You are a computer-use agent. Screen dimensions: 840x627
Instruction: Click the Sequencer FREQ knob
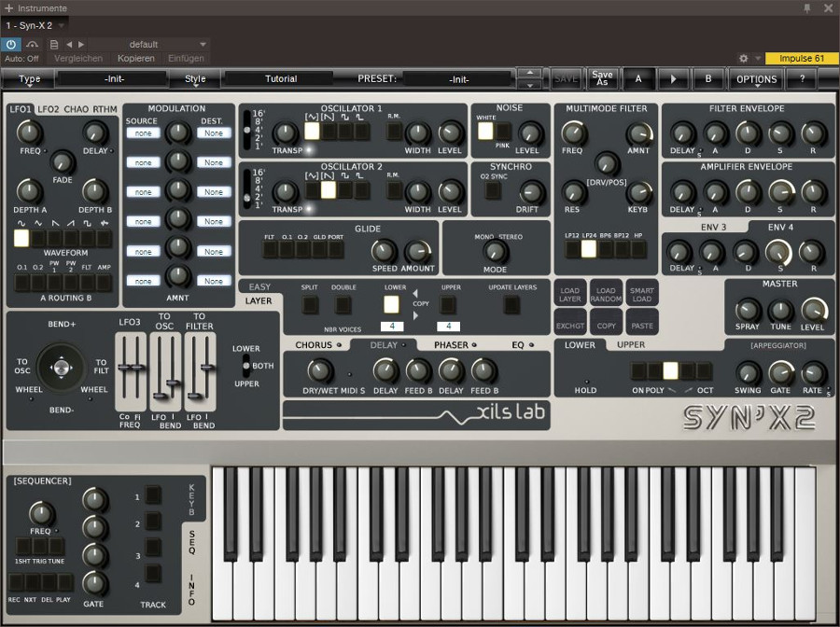point(41,513)
